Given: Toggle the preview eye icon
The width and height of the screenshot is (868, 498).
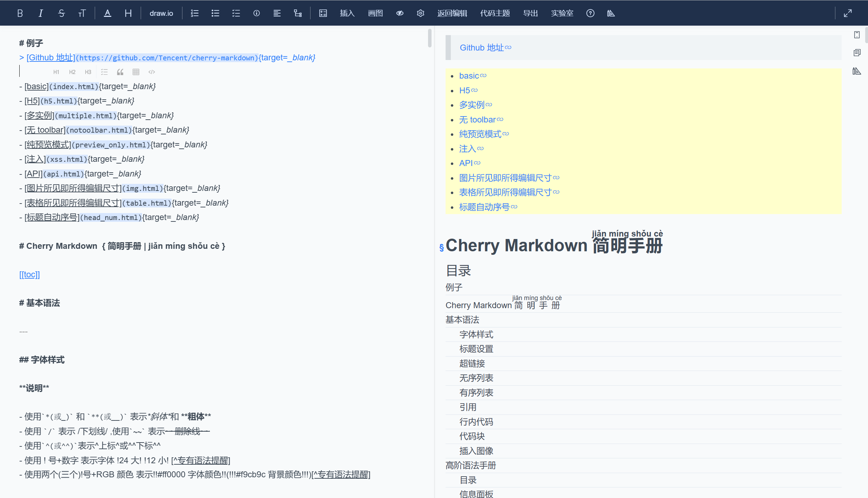Looking at the screenshot, I should [400, 13].
